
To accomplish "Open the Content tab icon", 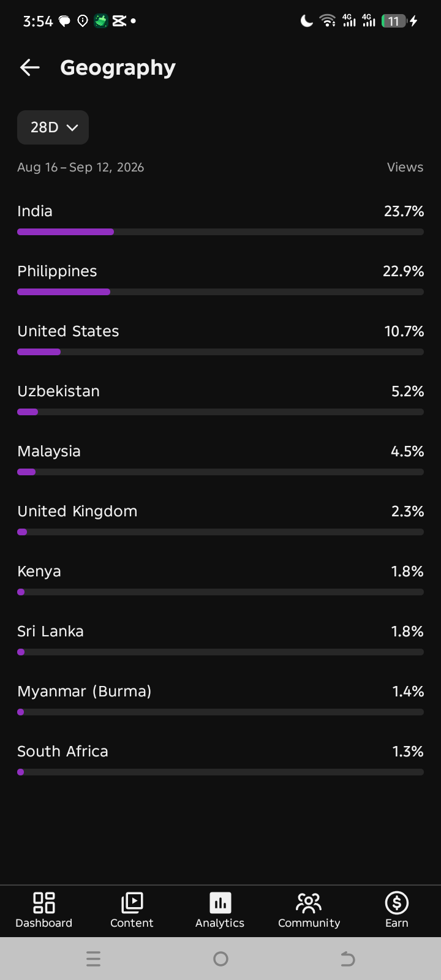I will [132, 902].
